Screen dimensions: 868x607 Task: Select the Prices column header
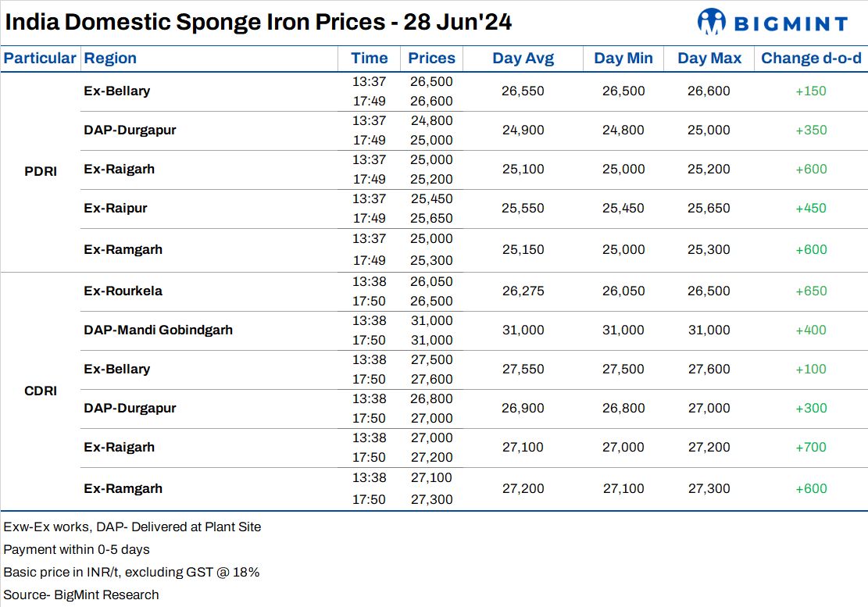431,58
